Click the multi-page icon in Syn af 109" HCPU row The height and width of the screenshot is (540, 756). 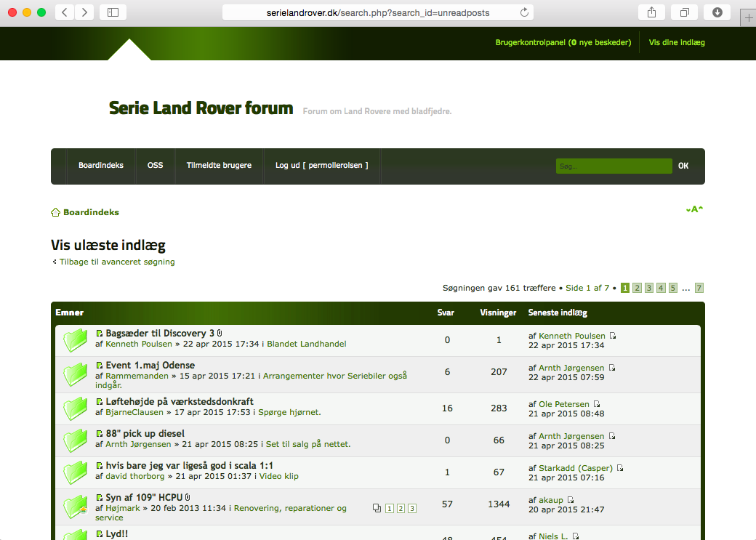[377, 508]
